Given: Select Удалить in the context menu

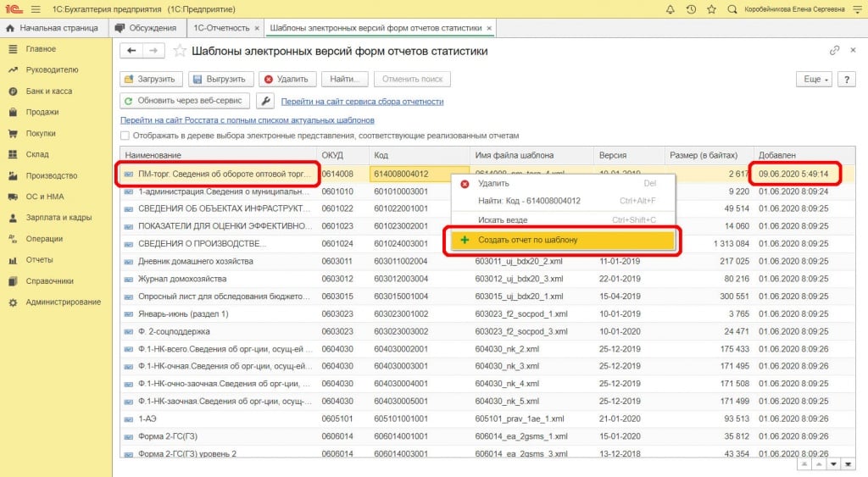Looking at the screenshot, I should point(493,183).
